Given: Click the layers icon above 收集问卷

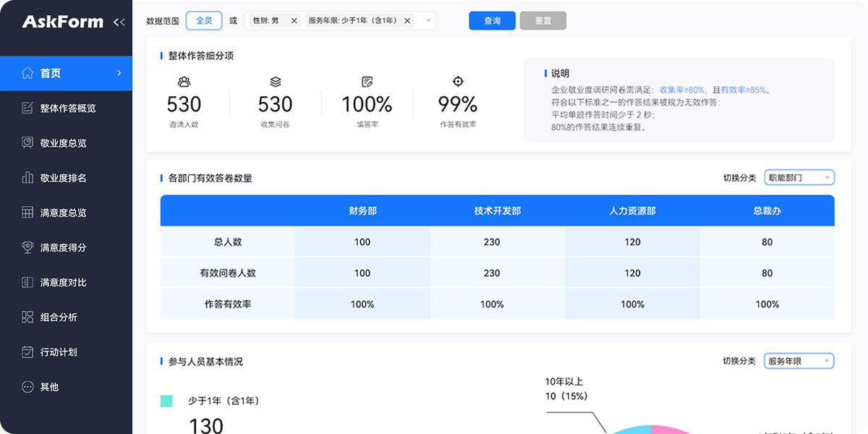Looking at the screenshot, I should (275, 82).
